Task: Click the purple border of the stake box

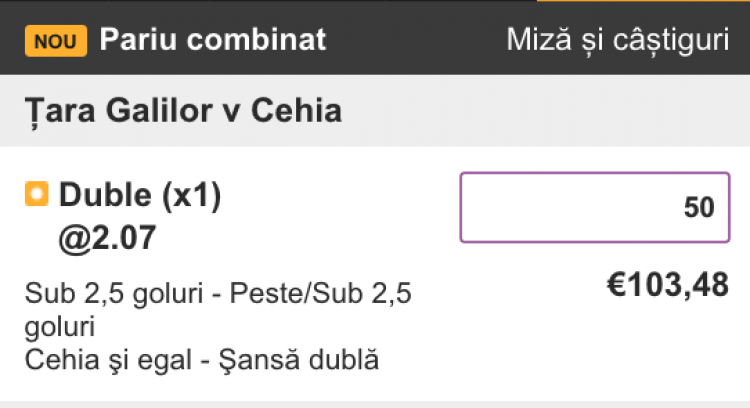Action: pos(595,173)
